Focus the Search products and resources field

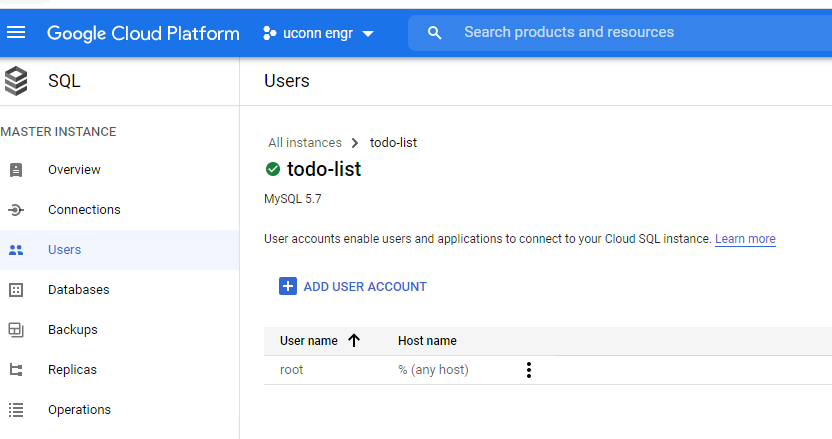[x=620, y=32]
